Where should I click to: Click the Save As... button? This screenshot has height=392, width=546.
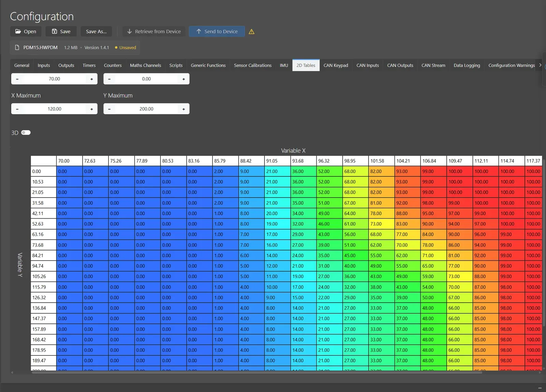coord(96,31)
